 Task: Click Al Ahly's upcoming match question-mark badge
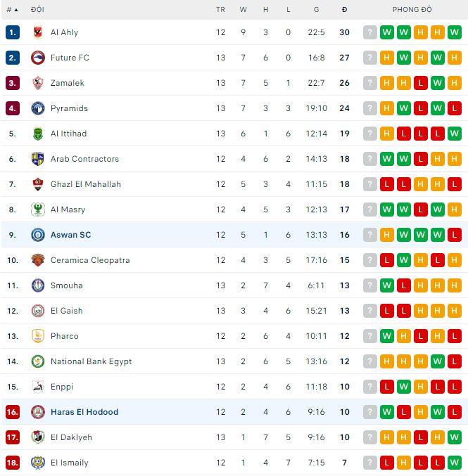click(370, 32)
